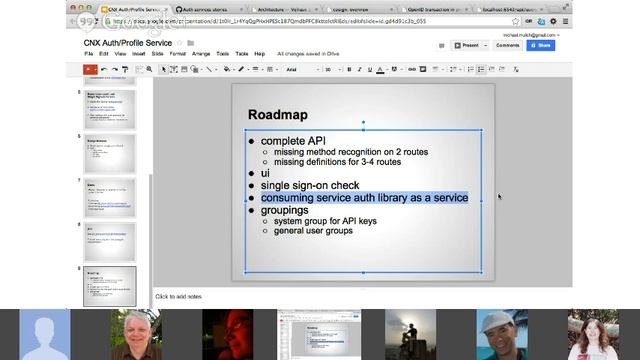Undo the last action
The height and width of the screenshot is (360, 640).
click(x=104, y=69)
